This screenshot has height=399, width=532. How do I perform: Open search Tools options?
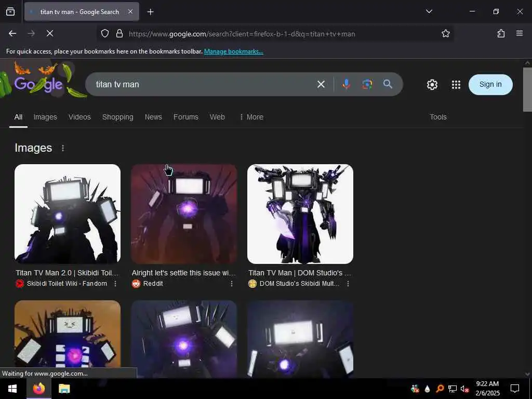pos(438,117)
